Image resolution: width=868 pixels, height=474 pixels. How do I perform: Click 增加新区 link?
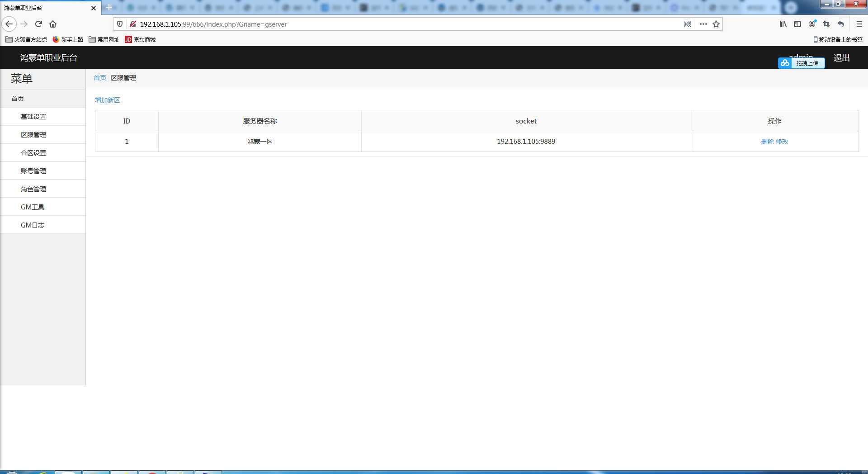(108, 100)
